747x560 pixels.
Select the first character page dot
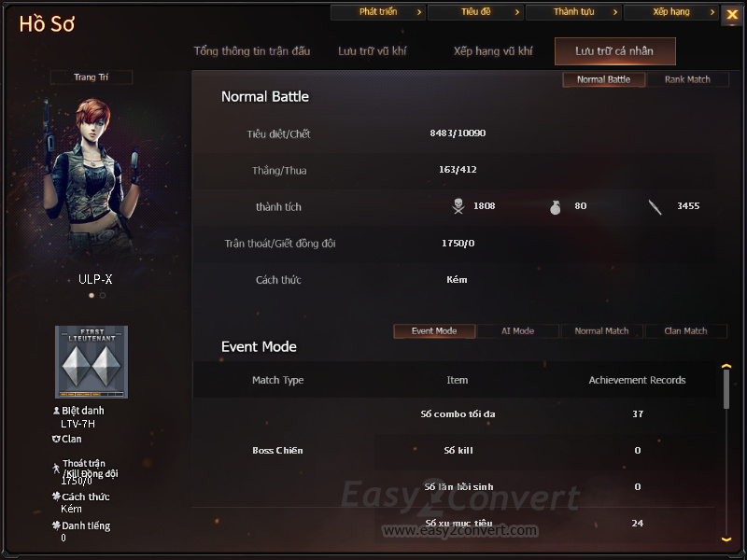(x=92, y=295)
